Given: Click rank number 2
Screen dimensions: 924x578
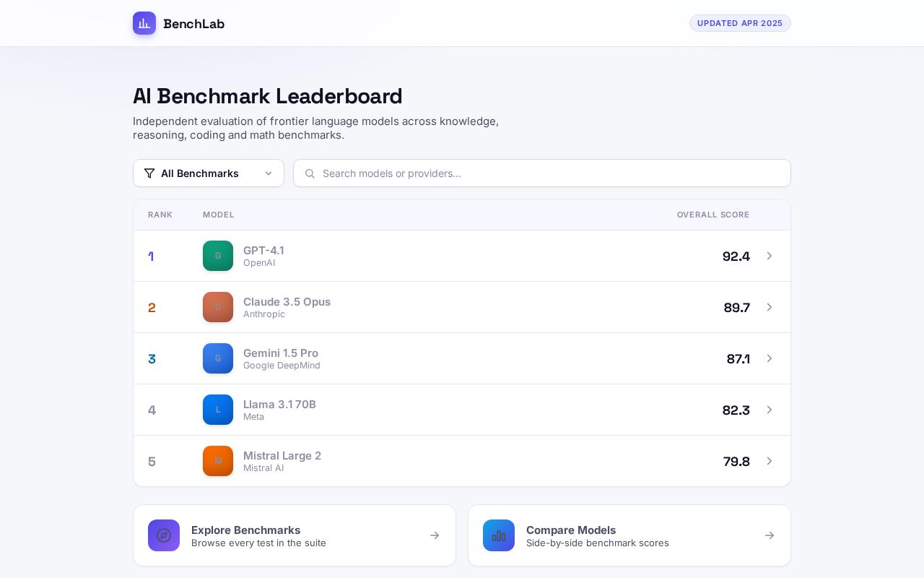Looking at the screenshot, I should (x=152, y=308).
